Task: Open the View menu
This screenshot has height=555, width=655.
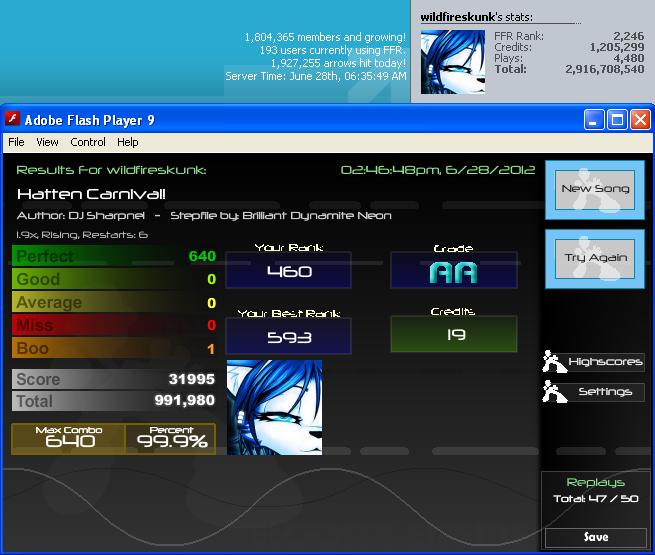Action: coord(47,142)
